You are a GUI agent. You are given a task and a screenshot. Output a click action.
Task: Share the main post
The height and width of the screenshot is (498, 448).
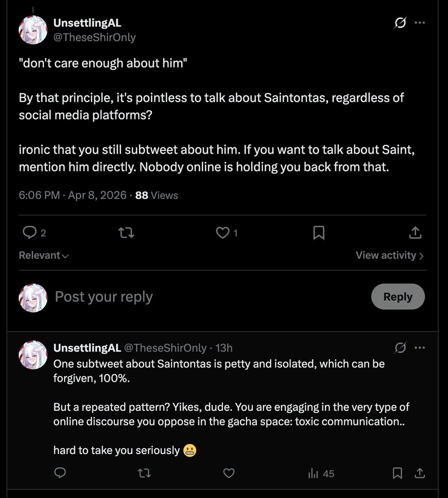click(x=415, y=232)
